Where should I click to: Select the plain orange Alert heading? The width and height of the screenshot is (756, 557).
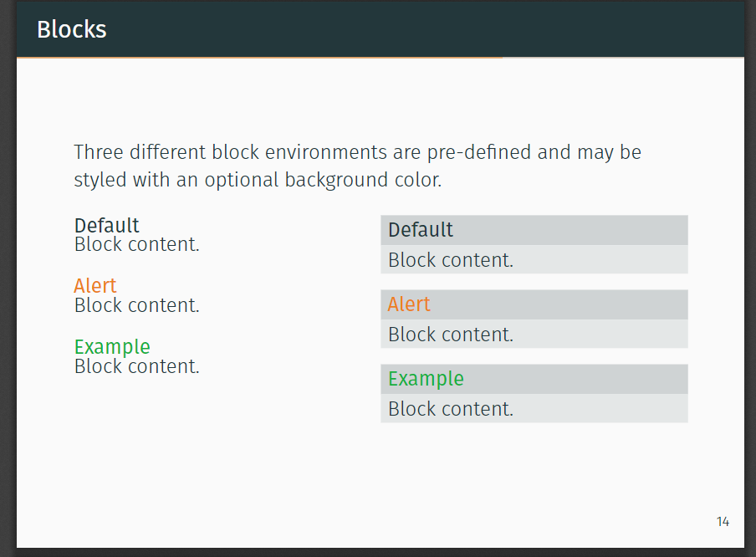(x=95, y=286)
